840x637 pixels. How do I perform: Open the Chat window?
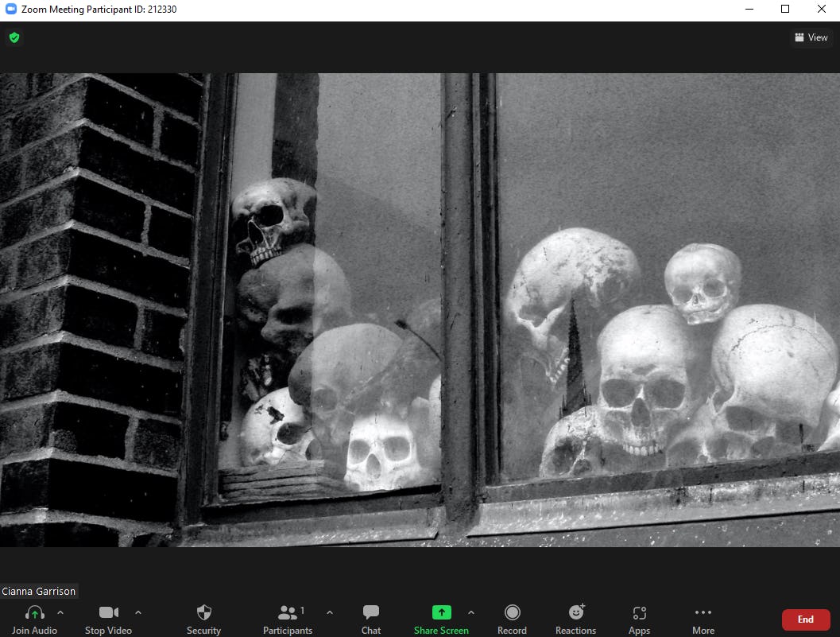(370, 612)
